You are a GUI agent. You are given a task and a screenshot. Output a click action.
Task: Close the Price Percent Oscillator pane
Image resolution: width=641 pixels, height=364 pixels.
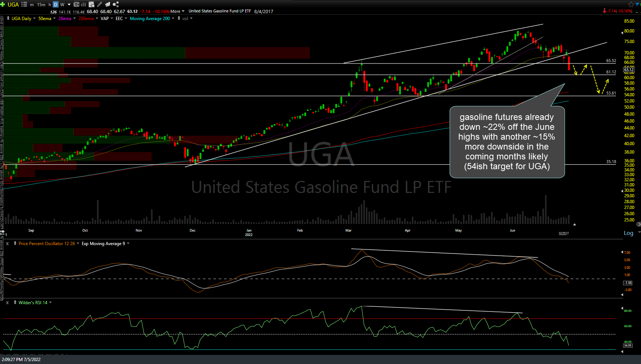[x=7, y=244]
